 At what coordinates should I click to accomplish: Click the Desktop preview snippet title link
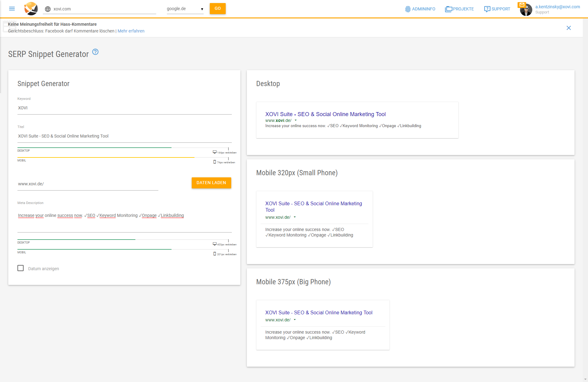point(325,114)
